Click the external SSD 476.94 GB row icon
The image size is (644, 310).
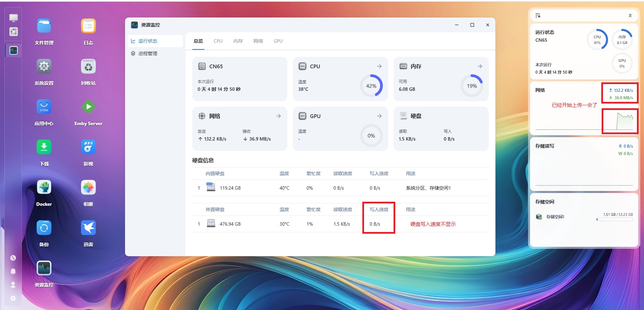[x=211, y=223]
